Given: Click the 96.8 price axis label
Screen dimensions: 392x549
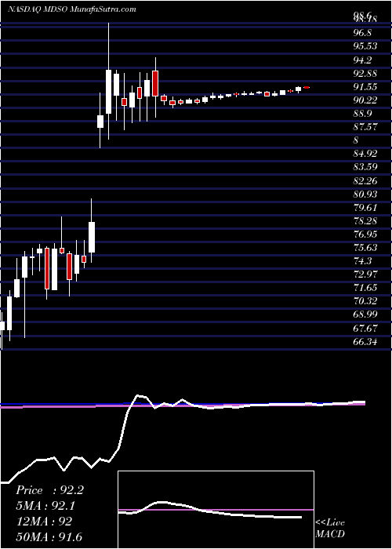Looking at the screenshot, I should click(362, 33).
